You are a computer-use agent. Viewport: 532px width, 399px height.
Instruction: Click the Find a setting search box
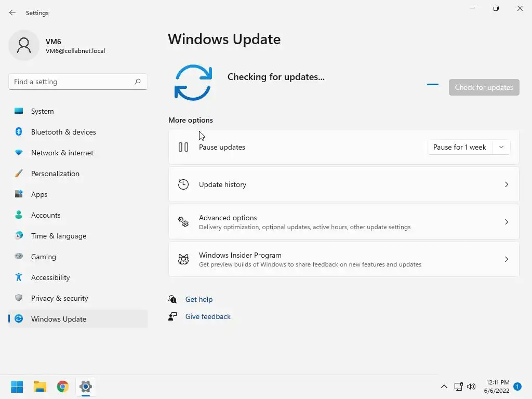click(78, 82)
